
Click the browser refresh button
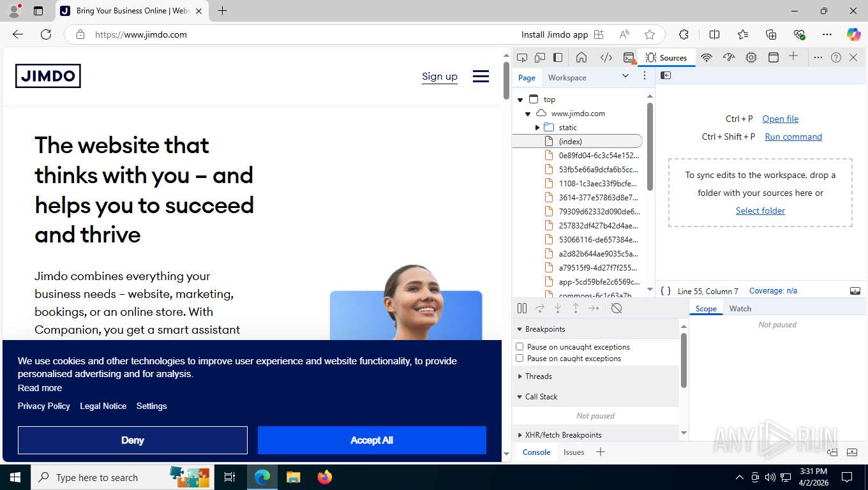pos(46,34)
